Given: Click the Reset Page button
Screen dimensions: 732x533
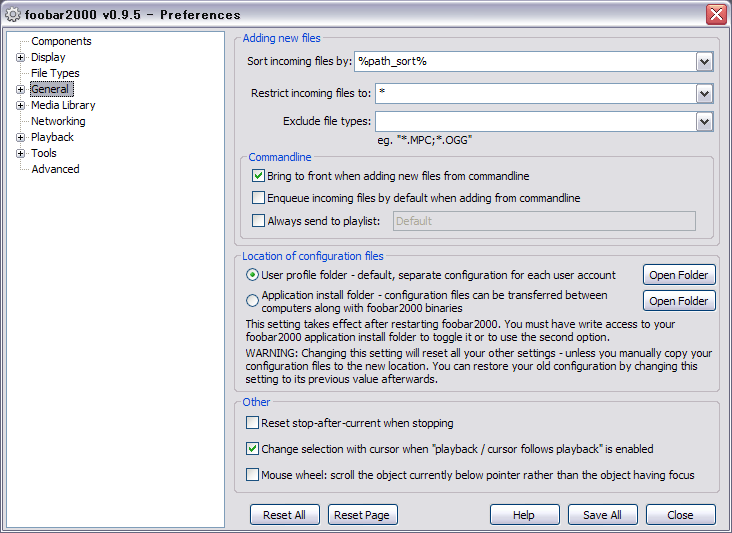Looking at the screenshot, I should tap(362, 515).
